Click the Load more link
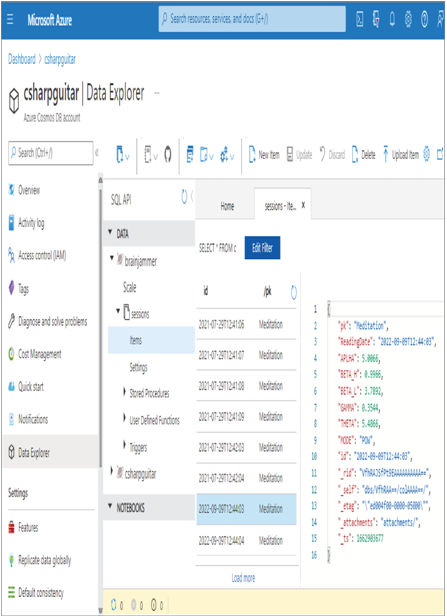This screenshot has height=616, width=447. click(x=243, y=578)
